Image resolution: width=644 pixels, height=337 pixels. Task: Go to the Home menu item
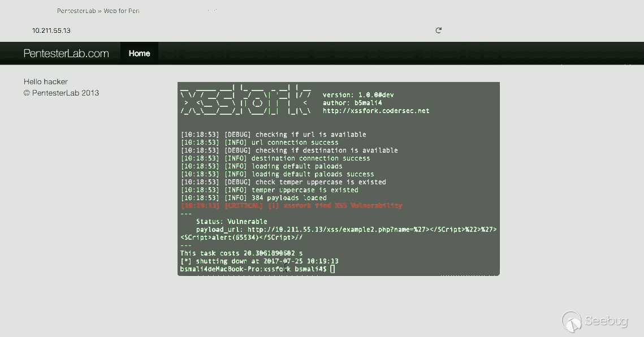(x=139, y=53)
